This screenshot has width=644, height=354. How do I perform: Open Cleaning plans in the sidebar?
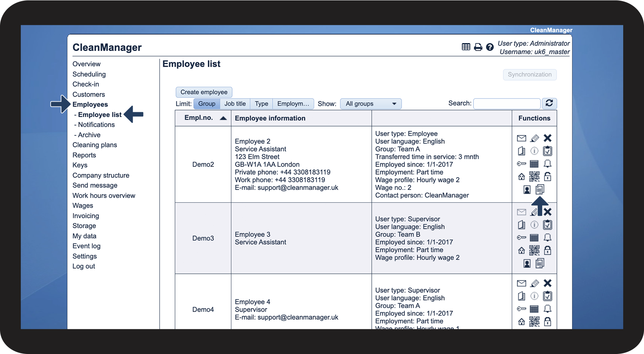click(95, 145)
